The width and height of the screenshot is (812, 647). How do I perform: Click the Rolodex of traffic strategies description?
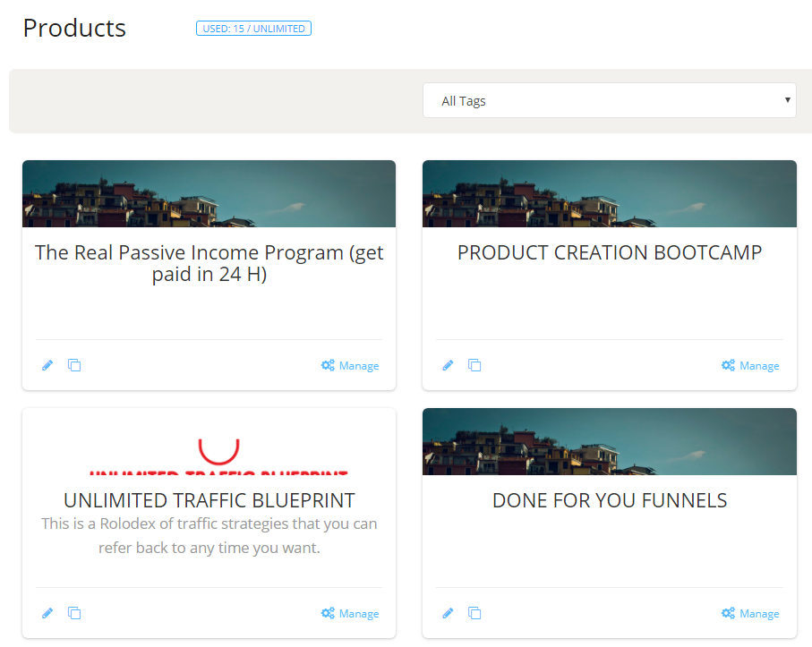pyautogui.click(x=209, y=536)
